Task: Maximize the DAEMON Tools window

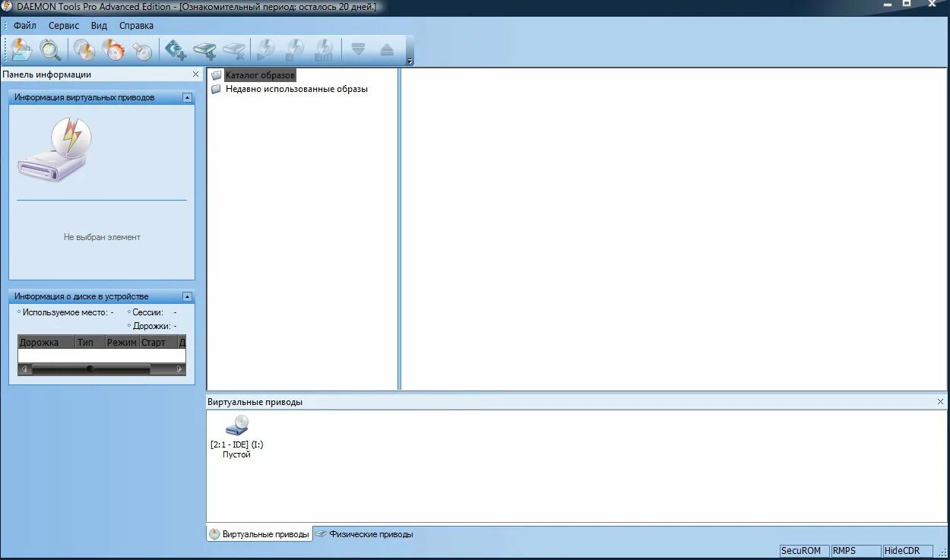Action: 907,5
